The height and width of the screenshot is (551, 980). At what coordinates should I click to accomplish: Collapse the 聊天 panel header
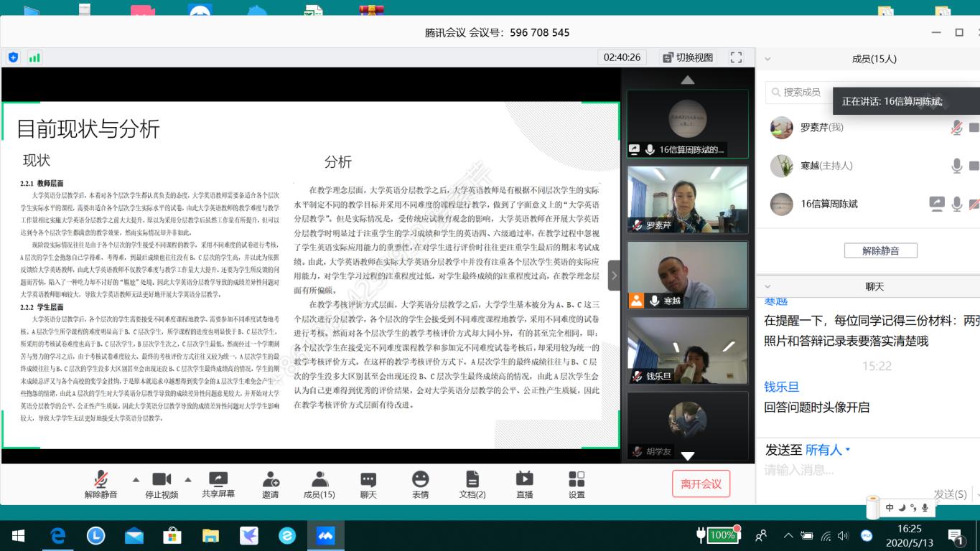pyautogui.click(x=767, y=286)
